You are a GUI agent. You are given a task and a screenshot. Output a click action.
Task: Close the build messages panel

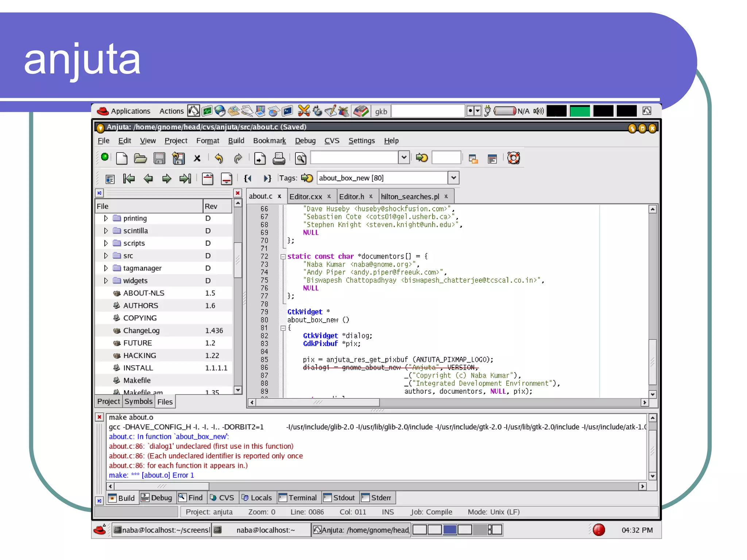99,417
